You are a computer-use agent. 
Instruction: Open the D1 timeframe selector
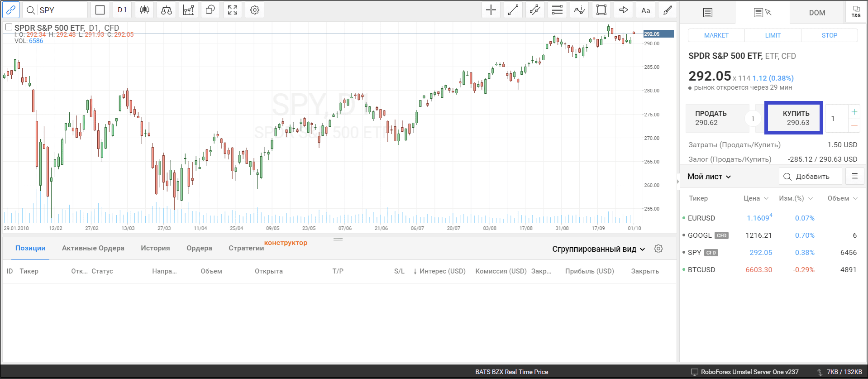(x=122, y=10)
